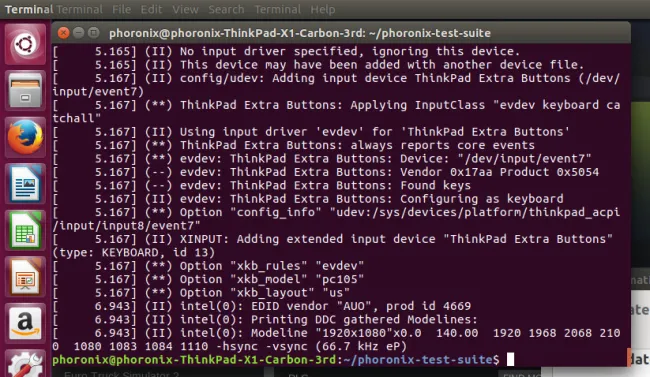The image size is (650, 377).
Task: Open the Edit menu
Action: click(151, 9)
